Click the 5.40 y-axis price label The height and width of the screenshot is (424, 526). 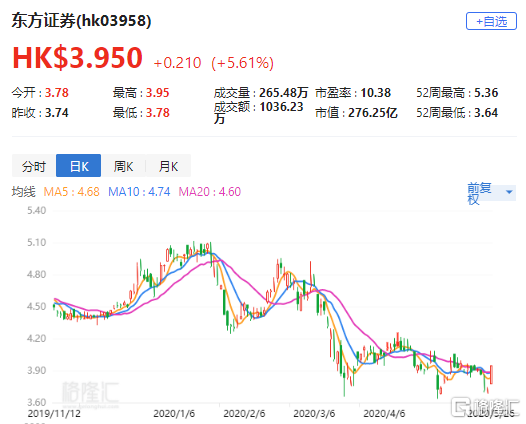(x=37, y=211)
